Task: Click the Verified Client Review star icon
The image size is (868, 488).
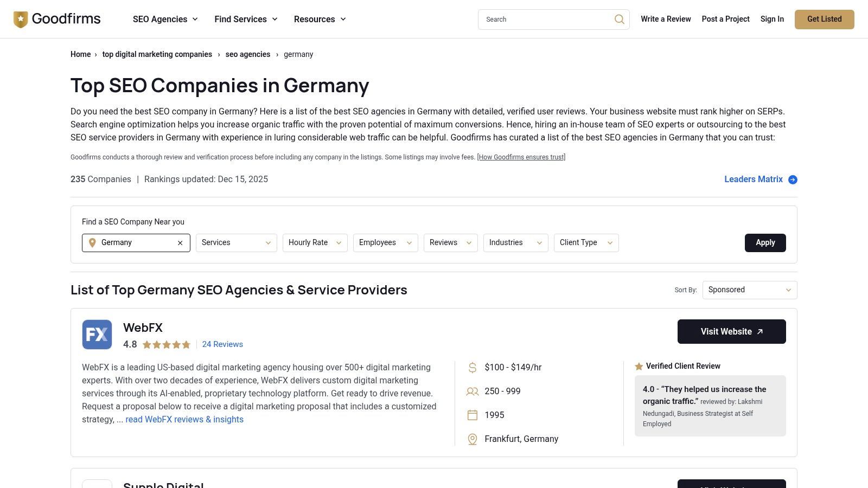Action: click(639, 366)
